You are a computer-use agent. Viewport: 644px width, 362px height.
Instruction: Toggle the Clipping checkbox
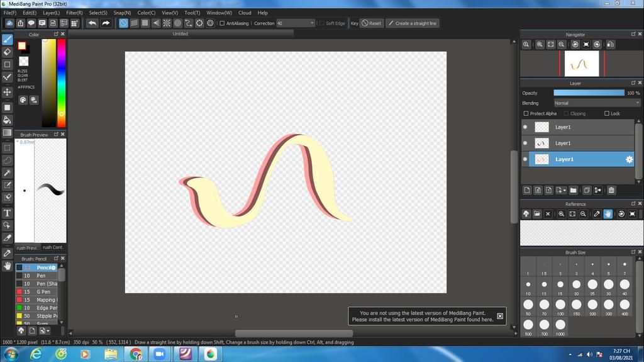[566, 113]
